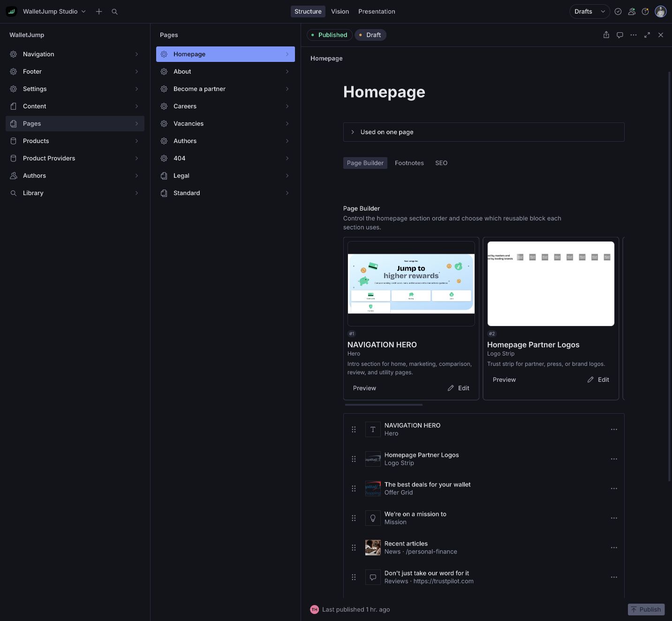Open three-dot menu for Don't just take our word row
The image size is (672, 621).
point(614,577)
